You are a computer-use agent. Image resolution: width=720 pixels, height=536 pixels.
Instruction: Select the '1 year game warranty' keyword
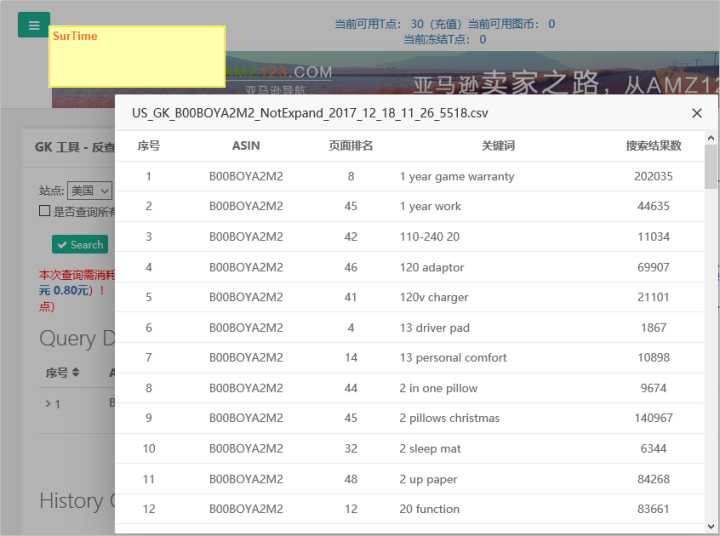tap(456, 176)
